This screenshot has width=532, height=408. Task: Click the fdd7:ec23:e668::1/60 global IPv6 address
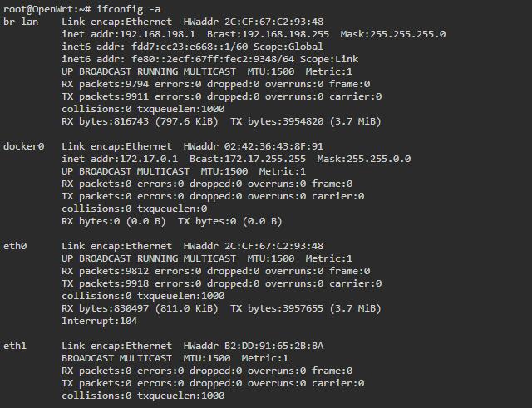[x=190, y=47]
